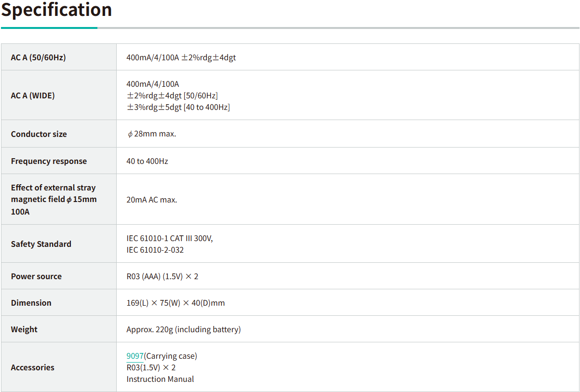The height and width of the screenshot is (392, 580).
Task: Click the Accessories row label
Action: click(32, 367)
